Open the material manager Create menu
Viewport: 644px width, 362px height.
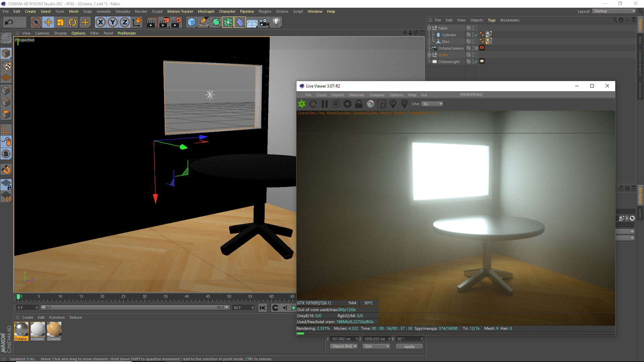(28, 317)
